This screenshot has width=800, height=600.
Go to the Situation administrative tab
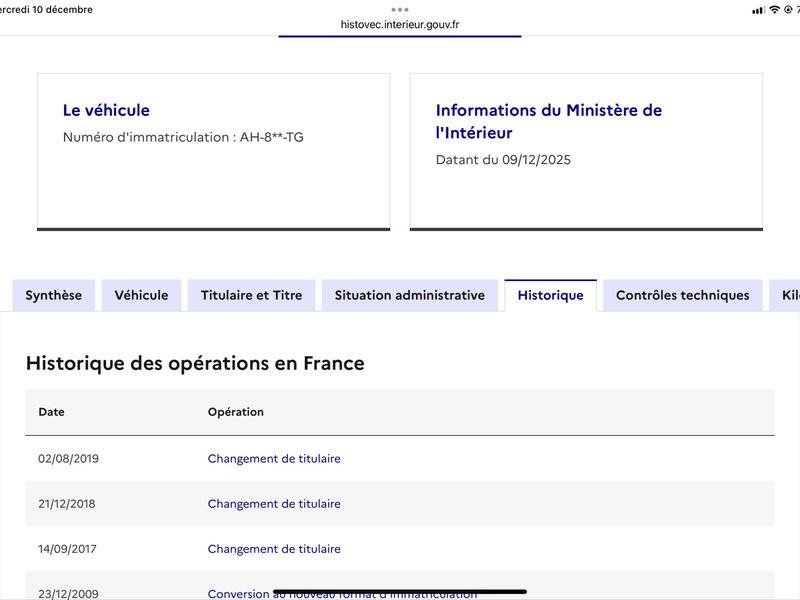pyautogui.click(x=409, y=295)
